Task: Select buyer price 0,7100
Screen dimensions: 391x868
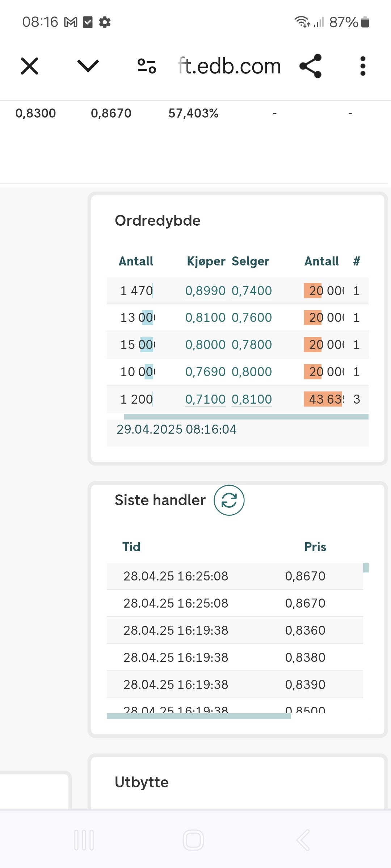Action: click(205, 399)
